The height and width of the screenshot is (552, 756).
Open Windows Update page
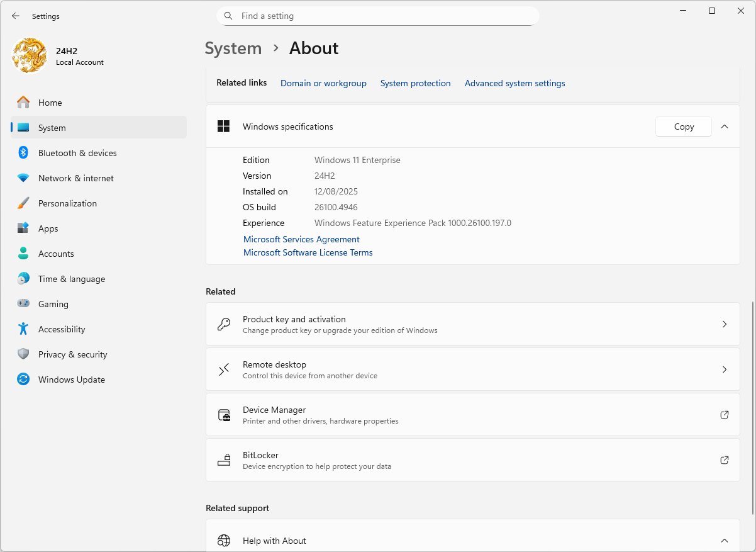pyautogui.click(x=99, y=380)
